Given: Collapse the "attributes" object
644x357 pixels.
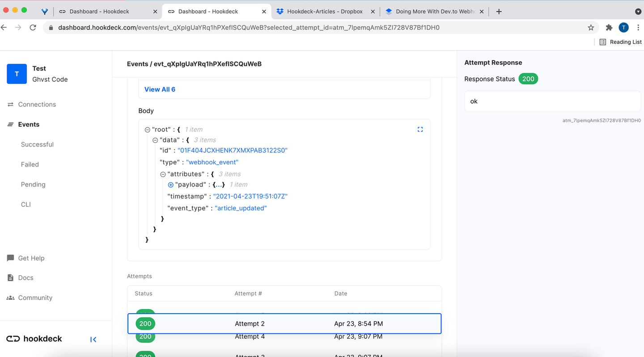Looking at the screenshot, I should (162, 174).
